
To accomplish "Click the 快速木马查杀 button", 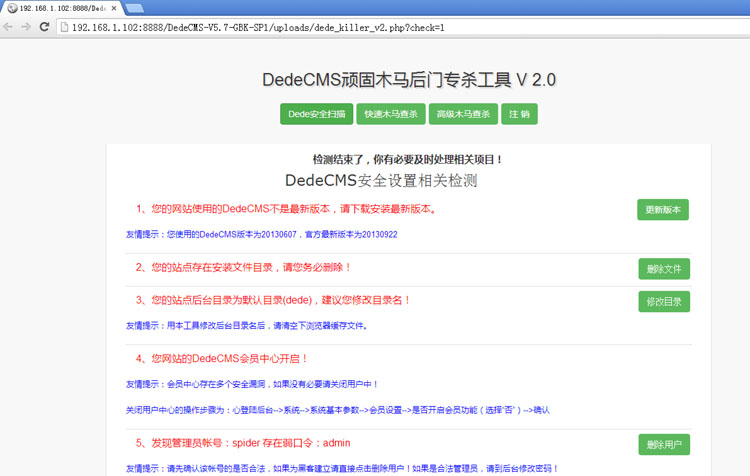I will (391, 114).
